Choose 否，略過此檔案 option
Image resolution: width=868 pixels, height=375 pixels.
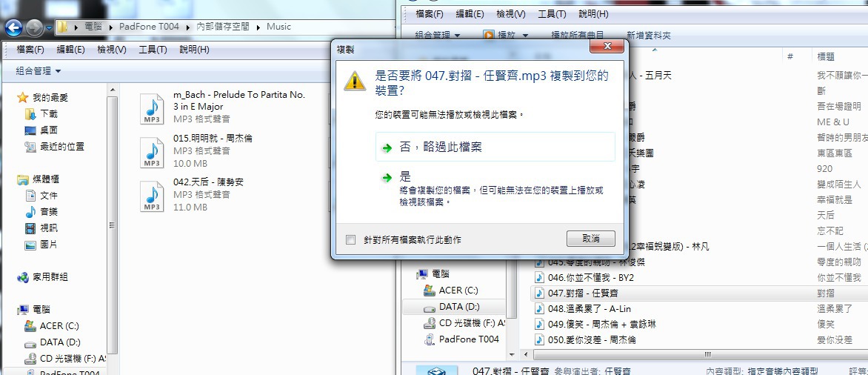click(x=495, y=147)
